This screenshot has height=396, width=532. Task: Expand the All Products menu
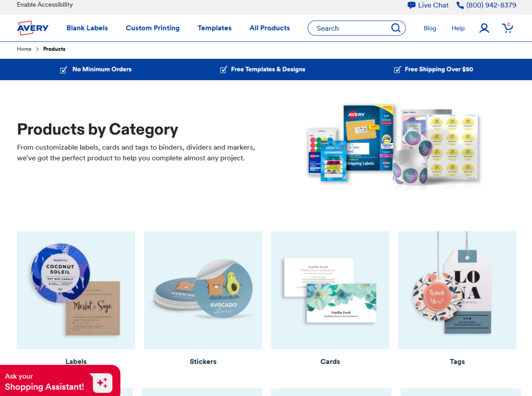point(270,28)
